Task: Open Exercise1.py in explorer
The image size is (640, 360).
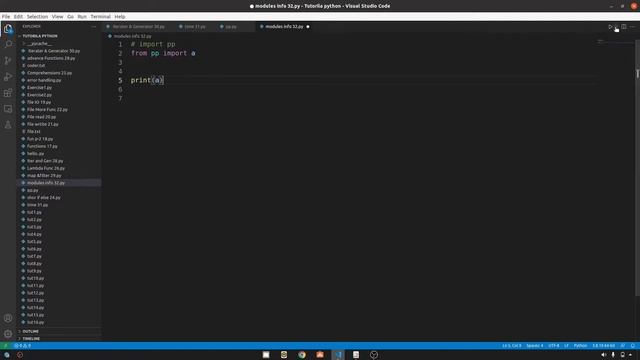Action: coord(39,87)
